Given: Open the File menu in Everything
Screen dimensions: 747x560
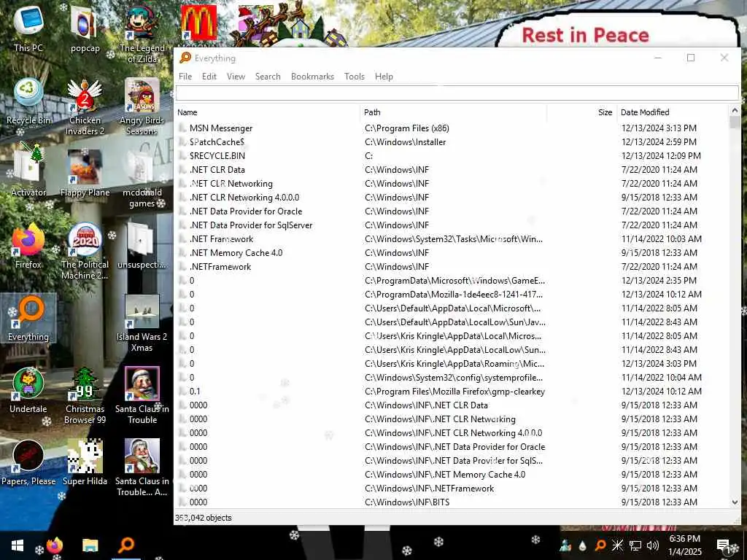Looking at the screenshot, I should pos(185,76).
